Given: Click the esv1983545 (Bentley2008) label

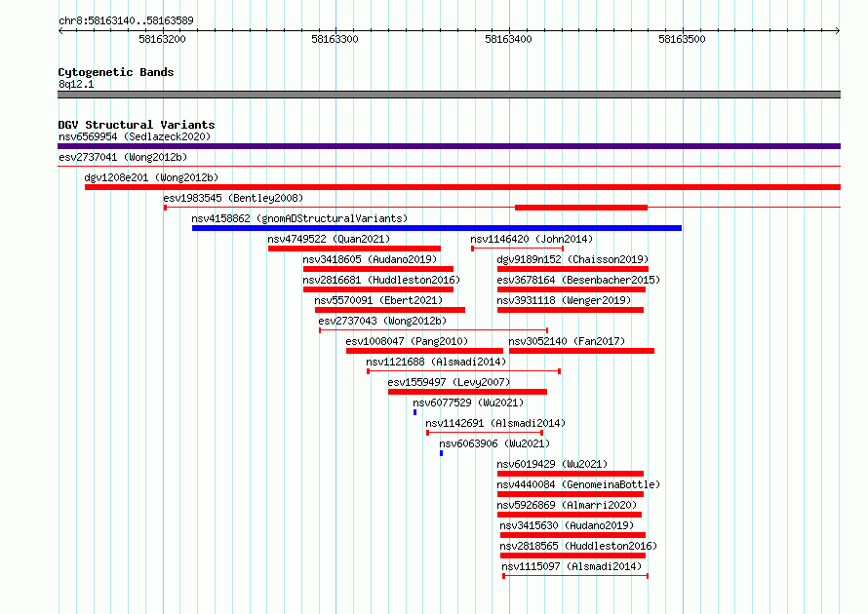Looking at the screenshot, I should (233, 198).
